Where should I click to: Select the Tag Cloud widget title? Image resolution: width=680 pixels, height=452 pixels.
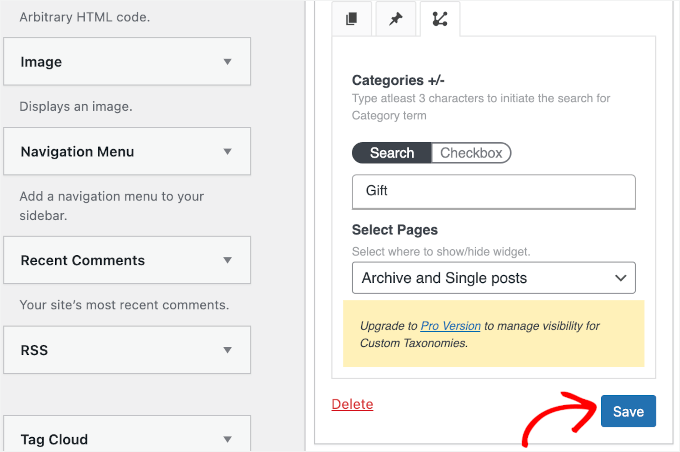[54, 439]
